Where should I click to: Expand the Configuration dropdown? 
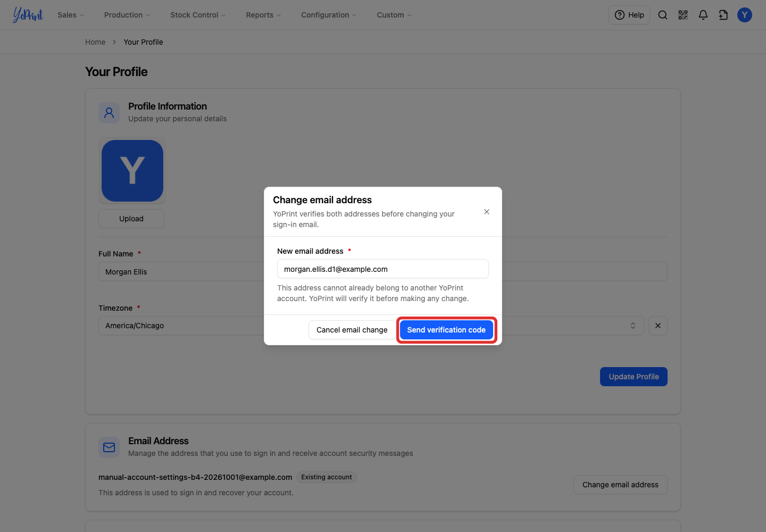click(x=329, y=15)
